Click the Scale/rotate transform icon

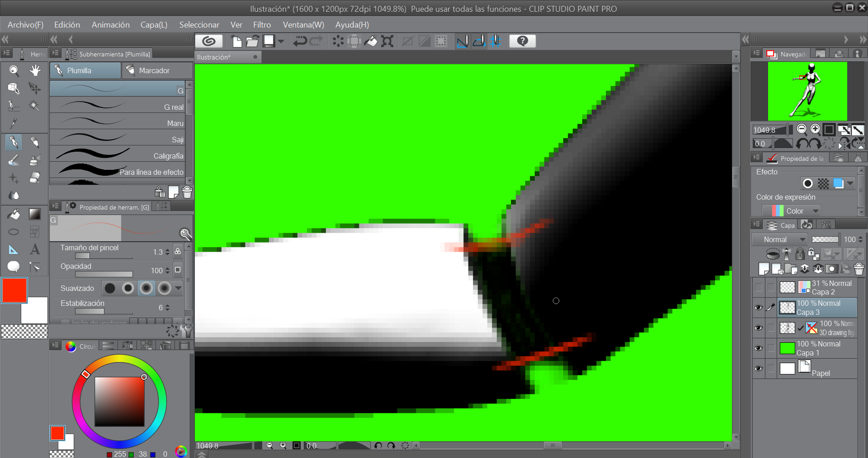pyautogui.click(x=387, y=41)
